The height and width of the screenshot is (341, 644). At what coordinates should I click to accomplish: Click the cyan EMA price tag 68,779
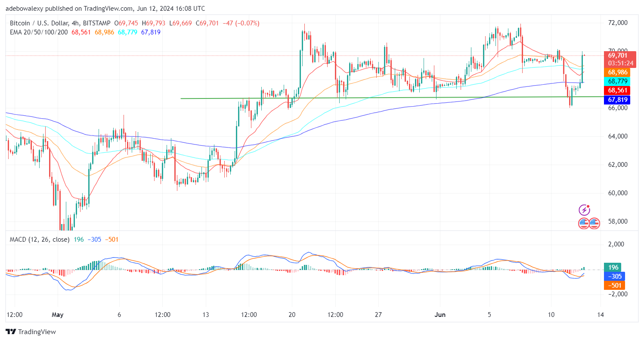[617, 81]
